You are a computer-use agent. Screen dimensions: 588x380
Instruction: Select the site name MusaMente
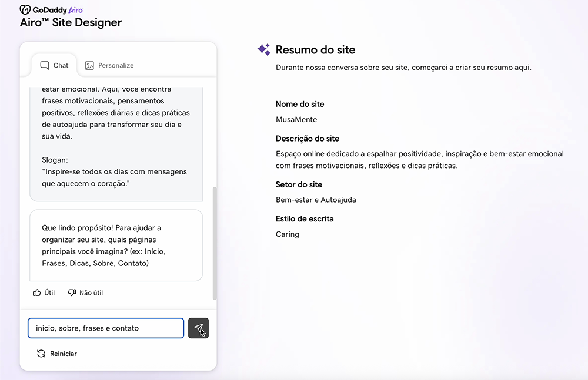pos(296,120)
